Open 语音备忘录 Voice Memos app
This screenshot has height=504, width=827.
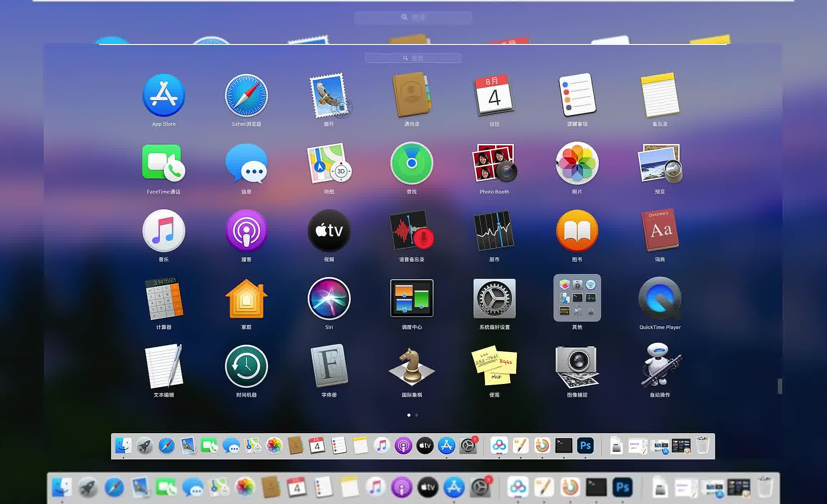click(x=412, y=231)
